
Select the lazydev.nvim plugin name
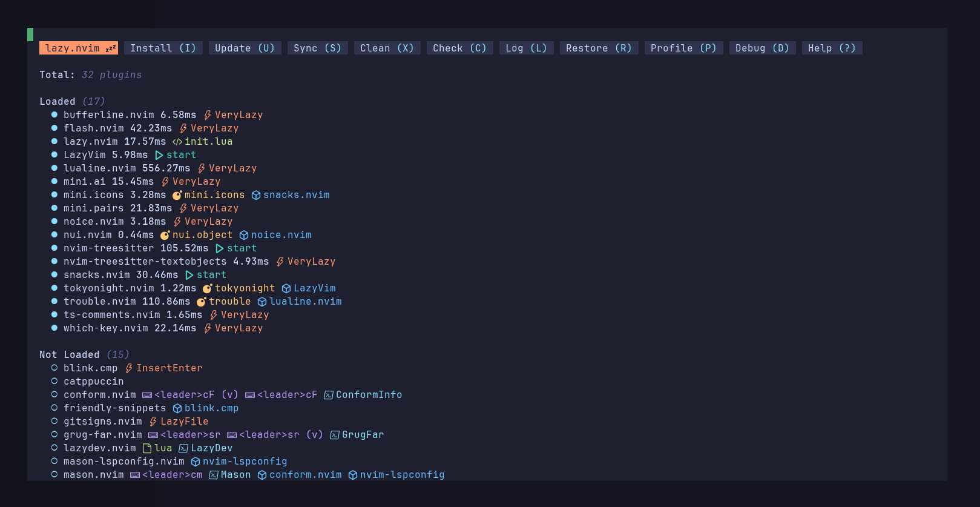click(100, 448)
